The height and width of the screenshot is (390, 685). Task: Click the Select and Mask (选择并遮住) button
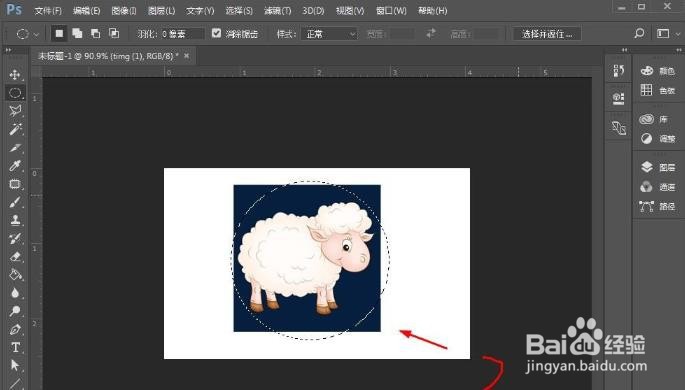(547, 34)
